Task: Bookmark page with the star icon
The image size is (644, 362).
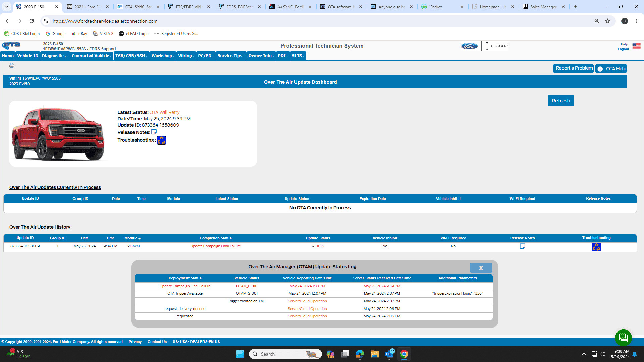Action: tap(608, 21)
